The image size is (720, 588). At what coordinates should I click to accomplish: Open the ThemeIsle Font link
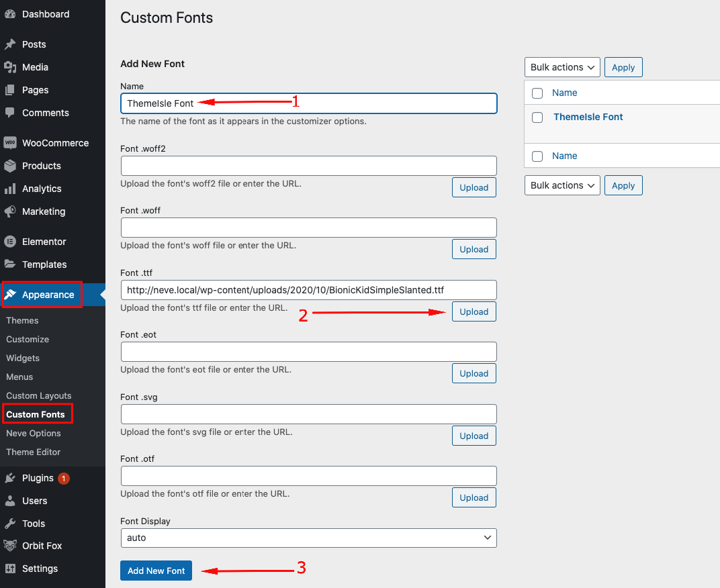click(x=588, y=117)
